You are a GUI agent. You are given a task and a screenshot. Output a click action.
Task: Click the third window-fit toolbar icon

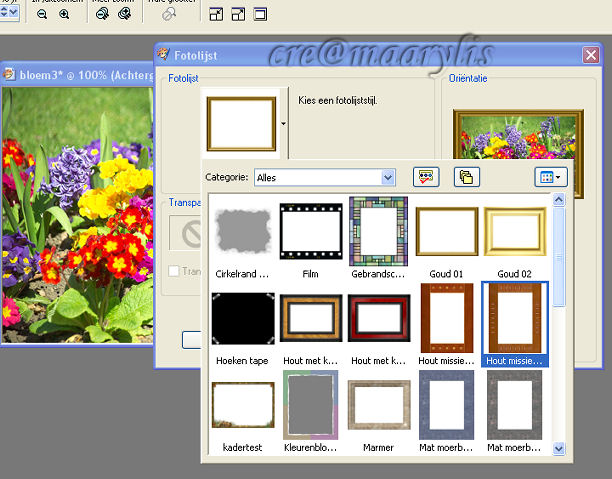point(260,15)
